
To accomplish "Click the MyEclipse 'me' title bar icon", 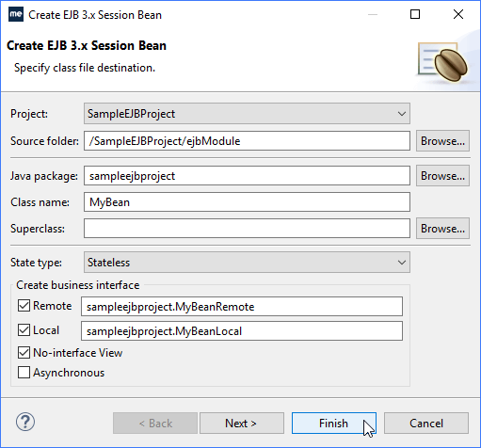I will click(16, 14).
